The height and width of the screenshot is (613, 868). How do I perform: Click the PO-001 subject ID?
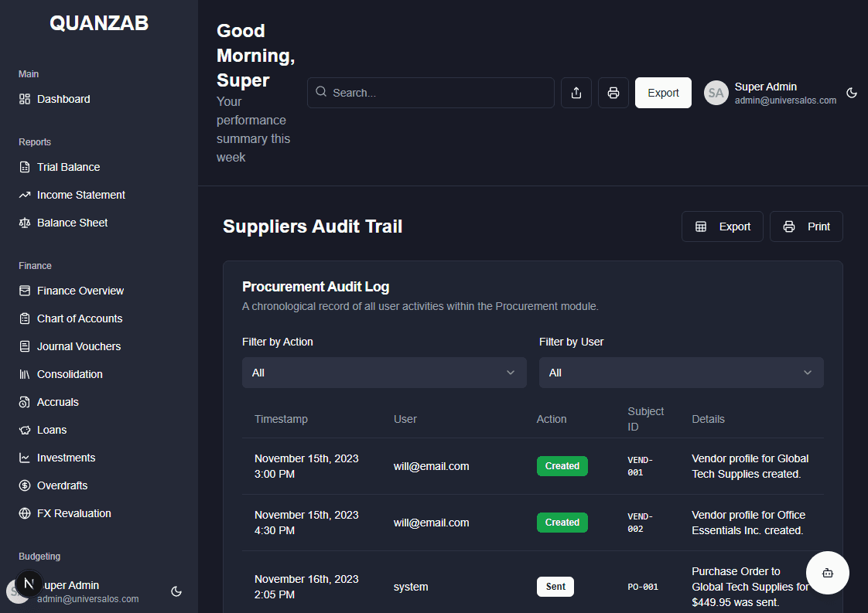pyautogui.click(x=643, y=587)
